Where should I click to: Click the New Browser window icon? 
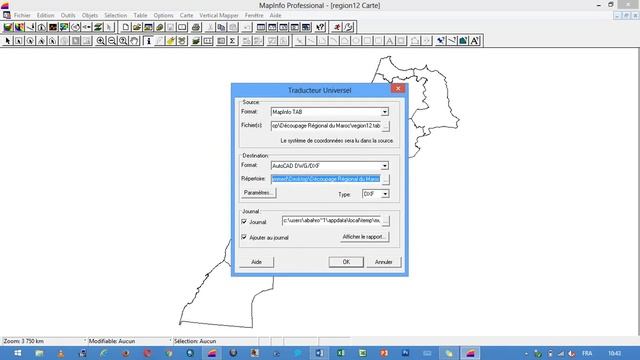tap(261, 27)
